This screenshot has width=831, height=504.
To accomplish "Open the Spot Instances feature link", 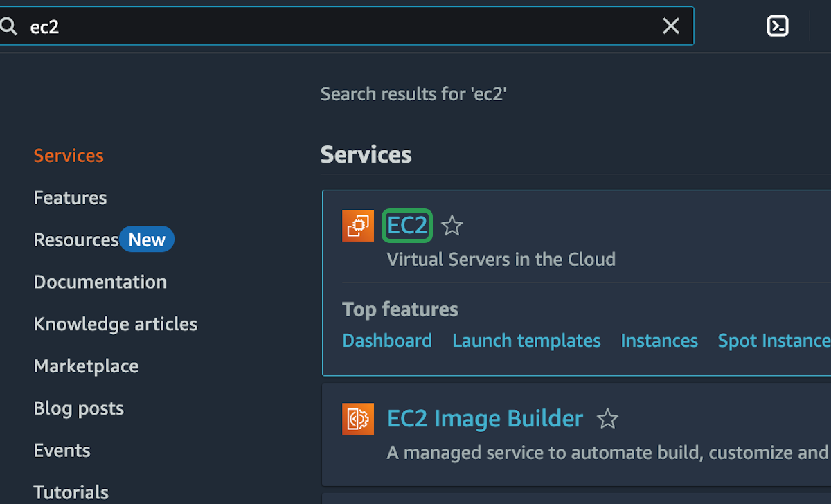I will 774,341.
